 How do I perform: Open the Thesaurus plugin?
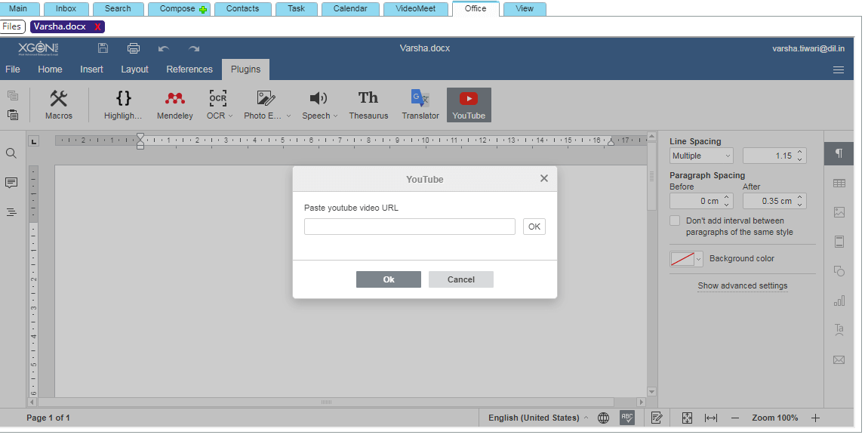(x=368, y=105)
